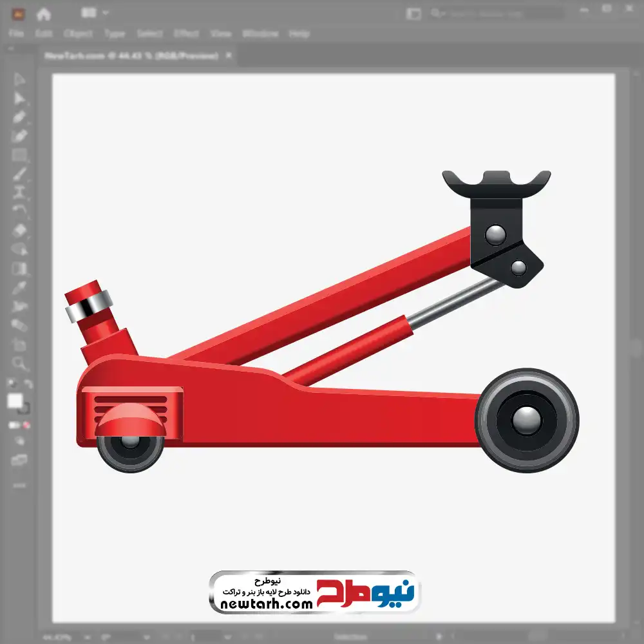Click the search field in top bar
This screenshot has height=644, width=644.
coord(496,14)
